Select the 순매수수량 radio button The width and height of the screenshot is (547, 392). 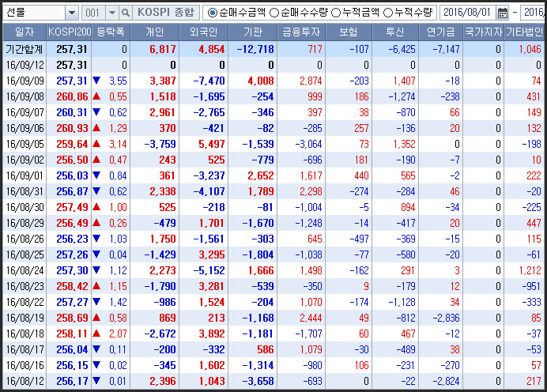[x=274, y=13]
